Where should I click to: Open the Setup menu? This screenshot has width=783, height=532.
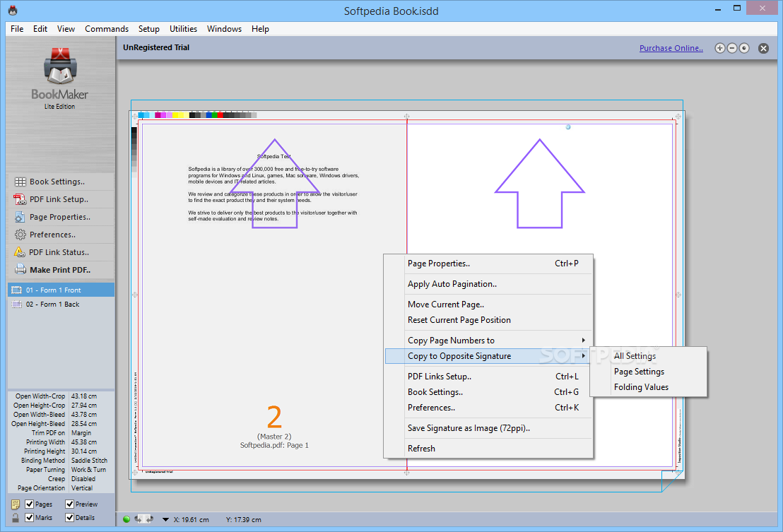(x=149, y=29)
